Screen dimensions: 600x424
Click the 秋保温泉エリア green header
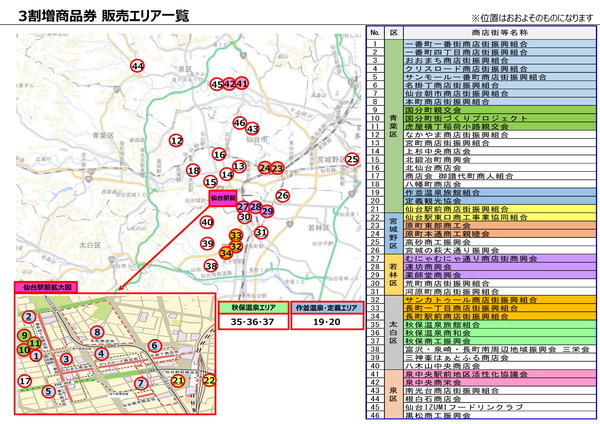pos(253,308)
